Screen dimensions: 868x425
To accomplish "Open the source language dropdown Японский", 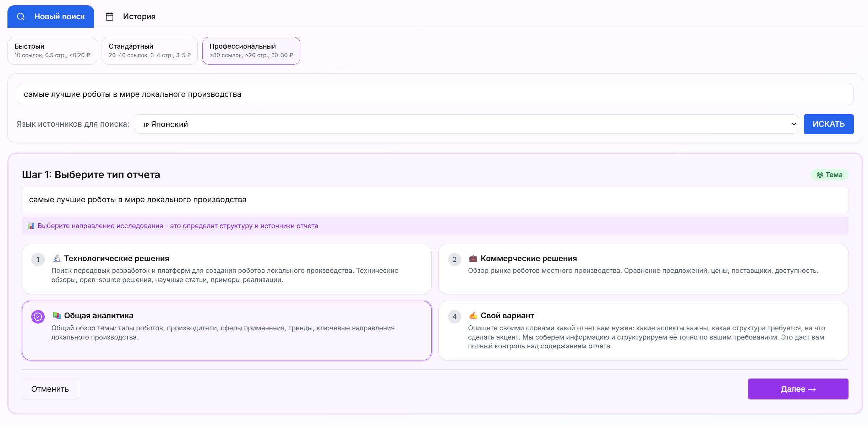I will 462,124.
